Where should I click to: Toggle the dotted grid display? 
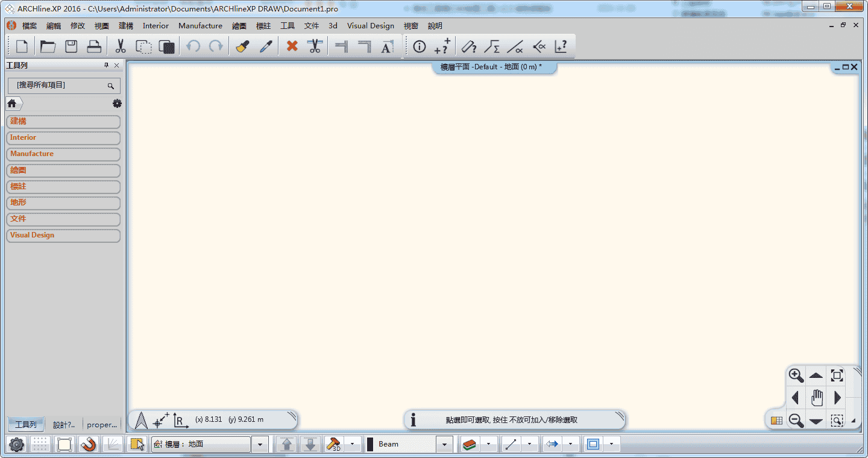click(40, 444)
